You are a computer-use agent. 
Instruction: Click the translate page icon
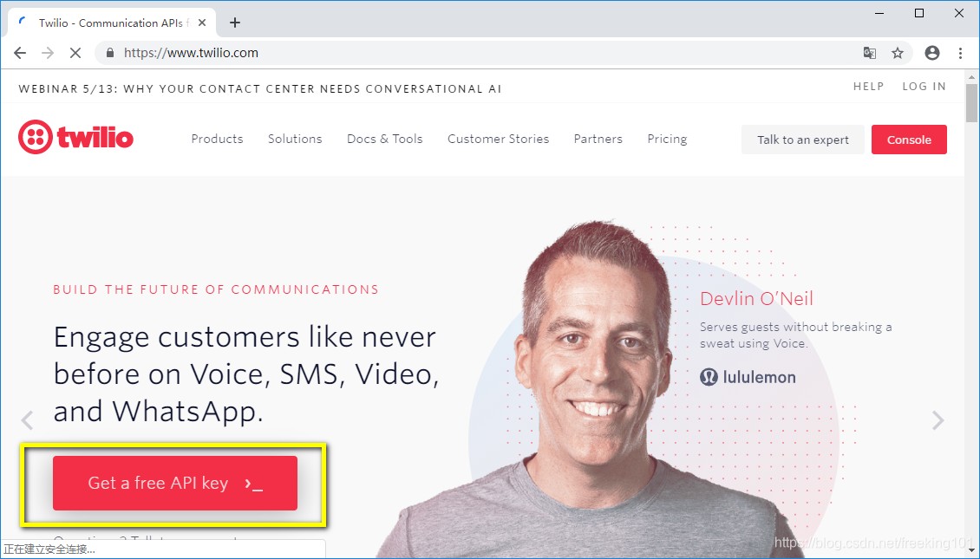coord(869,53)
